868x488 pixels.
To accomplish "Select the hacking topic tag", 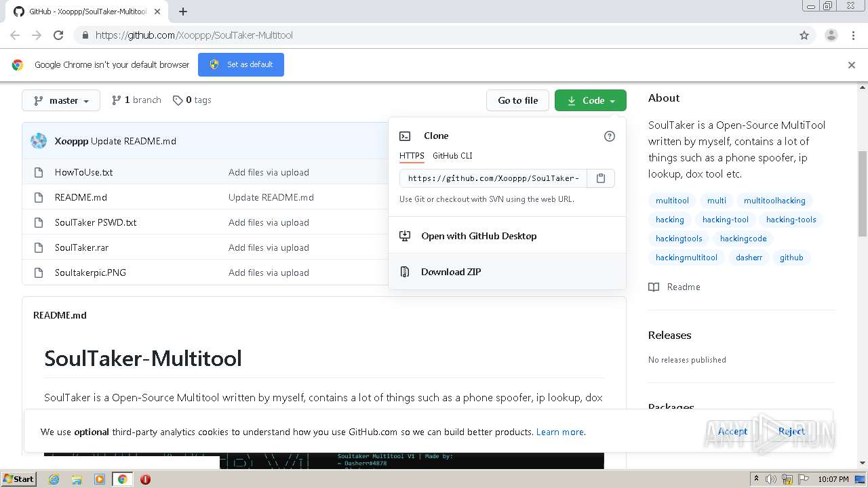I will [669, 220].
